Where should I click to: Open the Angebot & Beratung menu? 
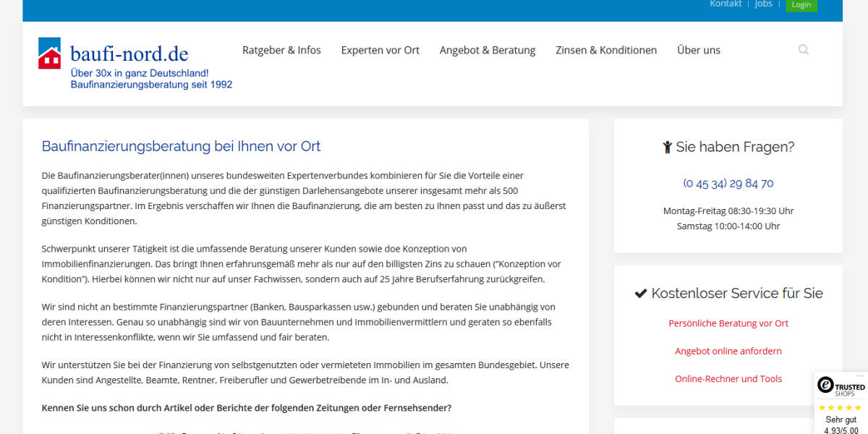488,50
